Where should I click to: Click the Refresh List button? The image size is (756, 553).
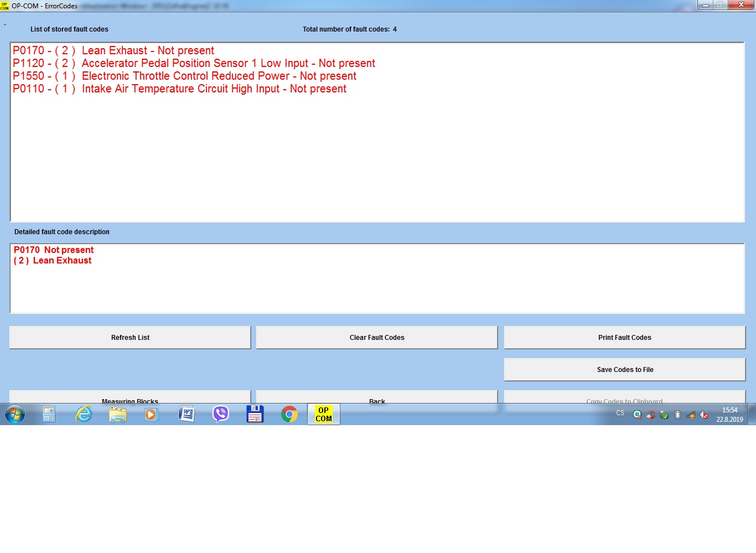130,337
